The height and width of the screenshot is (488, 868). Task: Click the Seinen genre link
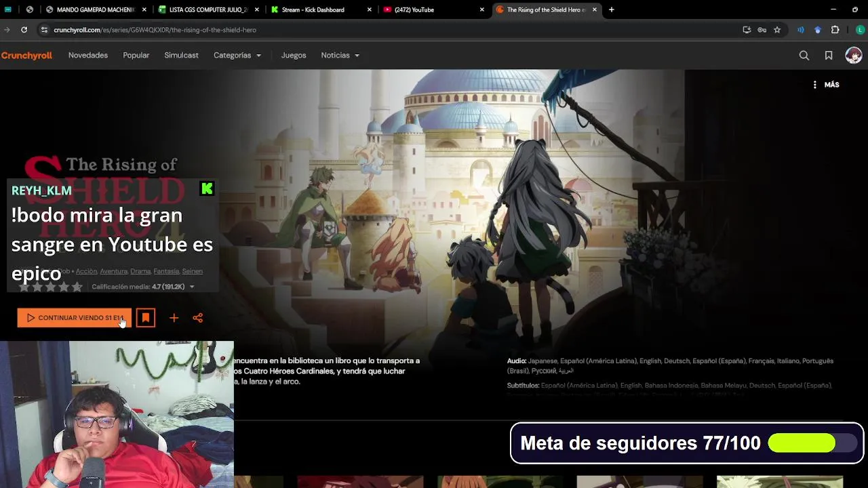192,271
